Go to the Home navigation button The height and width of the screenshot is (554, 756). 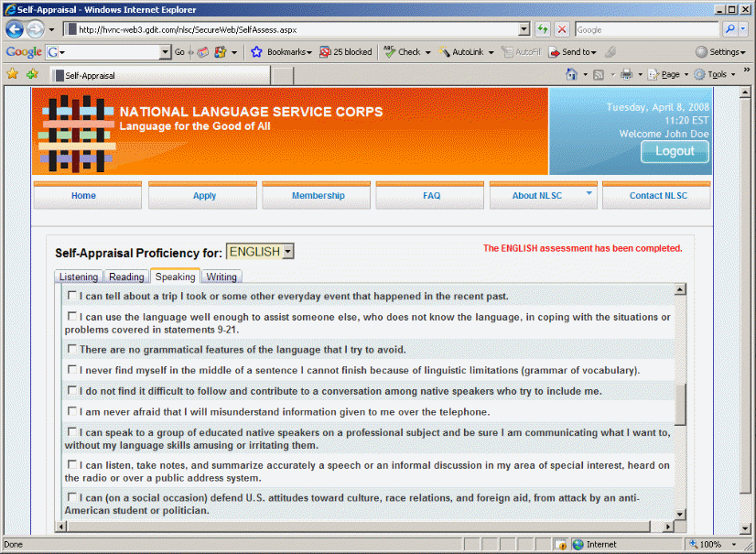tap(87, 195)
